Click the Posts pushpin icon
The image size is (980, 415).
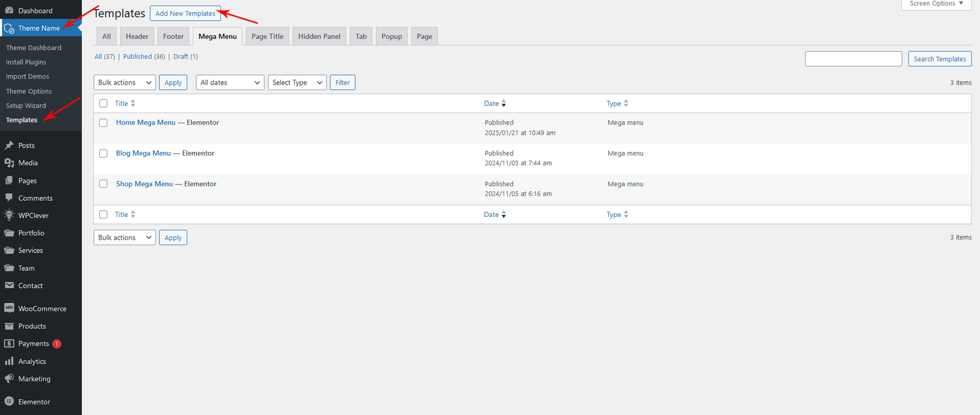(9, 145)
